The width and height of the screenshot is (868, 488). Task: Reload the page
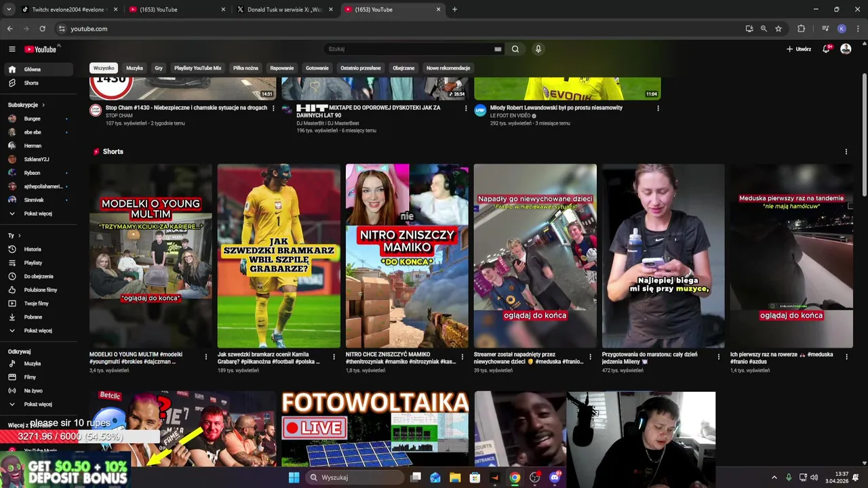tap(42, 28)
